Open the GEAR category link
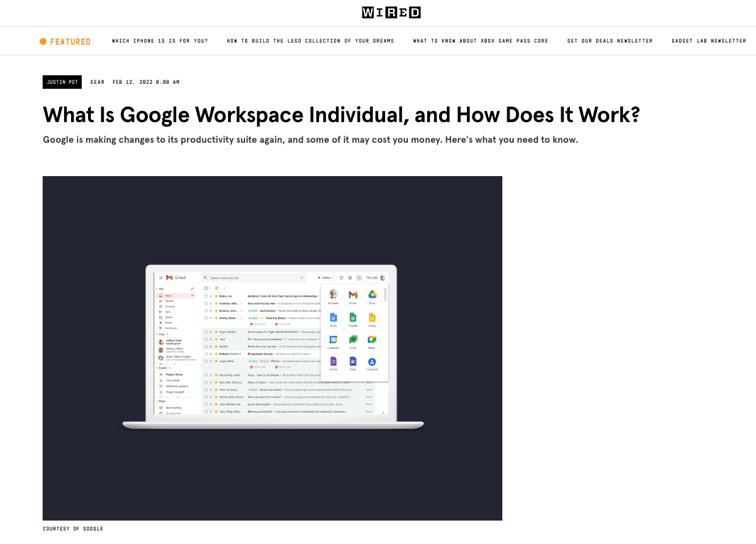The width and height of the screenshot is (756, 544). pyautogui.click(x=97, y=82)
